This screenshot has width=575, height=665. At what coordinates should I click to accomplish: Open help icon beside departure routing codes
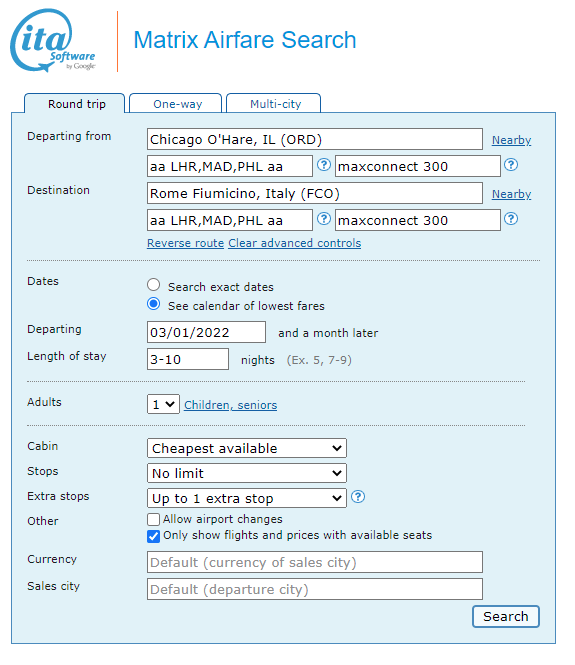(324, 165)
